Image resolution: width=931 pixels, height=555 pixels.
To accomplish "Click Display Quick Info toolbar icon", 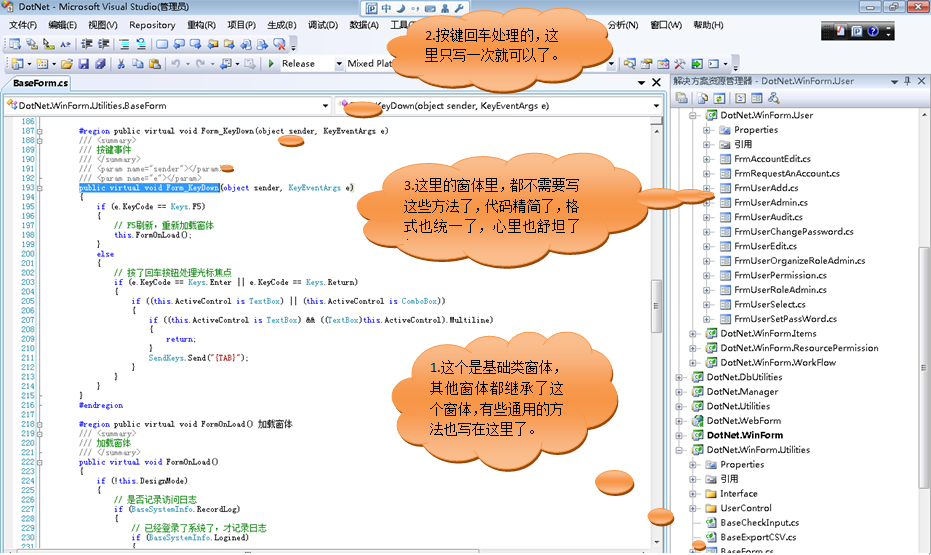I will tap(48, 43).
